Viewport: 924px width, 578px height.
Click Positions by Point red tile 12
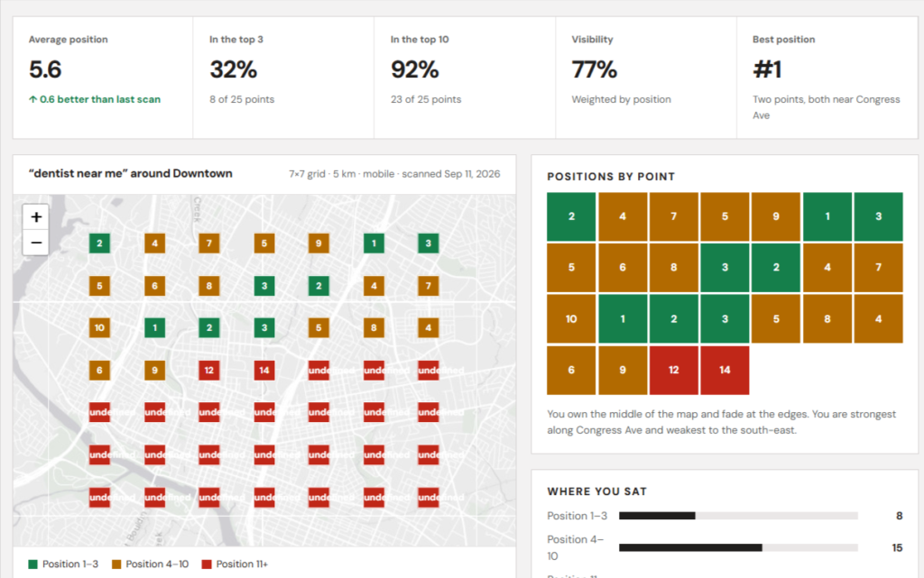click(x=673, y=370)
